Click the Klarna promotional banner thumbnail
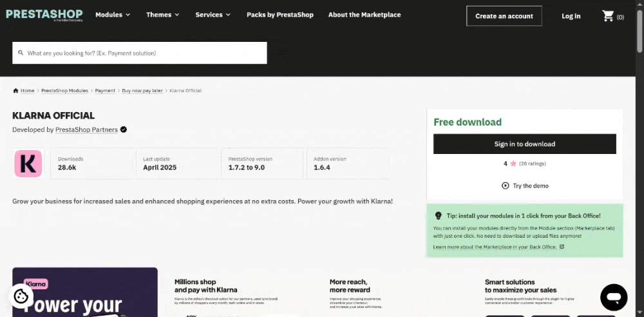The width and height of the screenshot is (644, 317). (85, 292)
